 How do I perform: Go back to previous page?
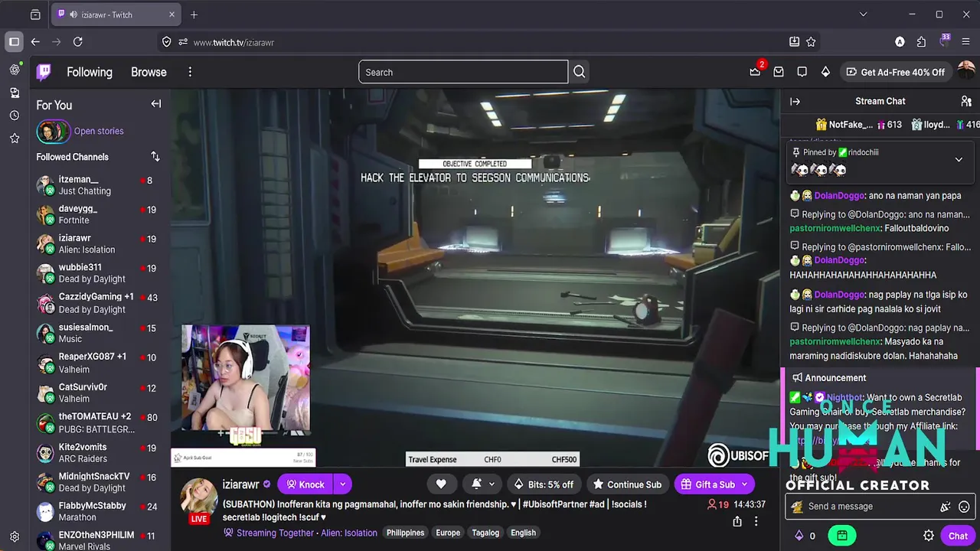click(x=35, y=42)
